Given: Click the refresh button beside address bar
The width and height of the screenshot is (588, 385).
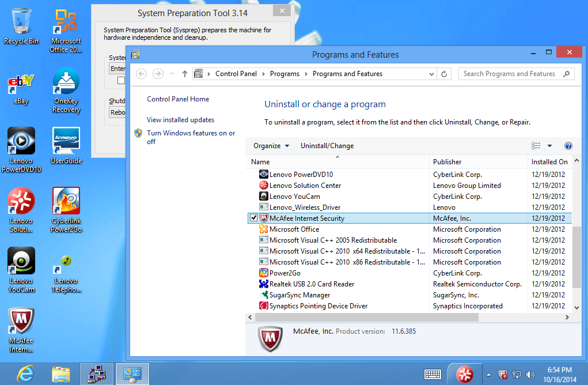Looking at the screenshot, I should (x=444, y=74).
